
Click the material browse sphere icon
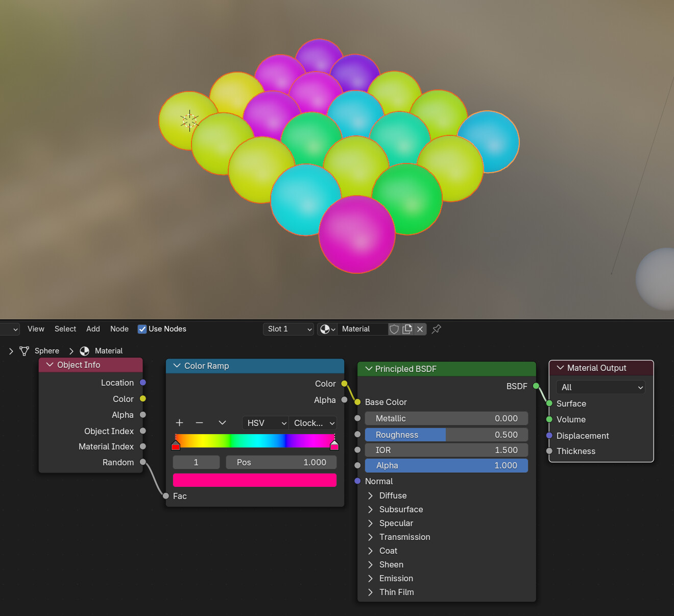(327, 329)
